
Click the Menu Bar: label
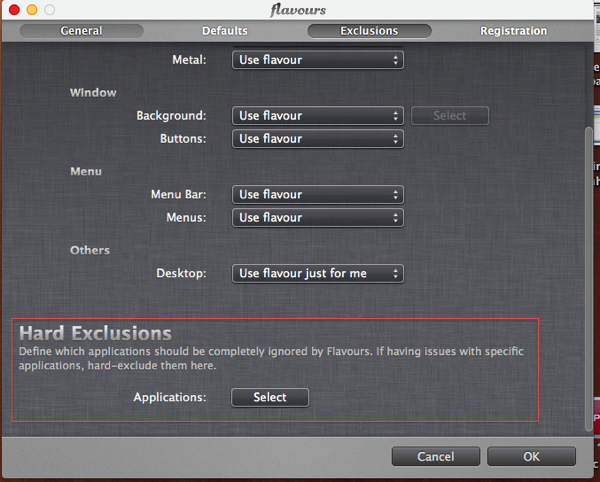[x=178, y=194]
